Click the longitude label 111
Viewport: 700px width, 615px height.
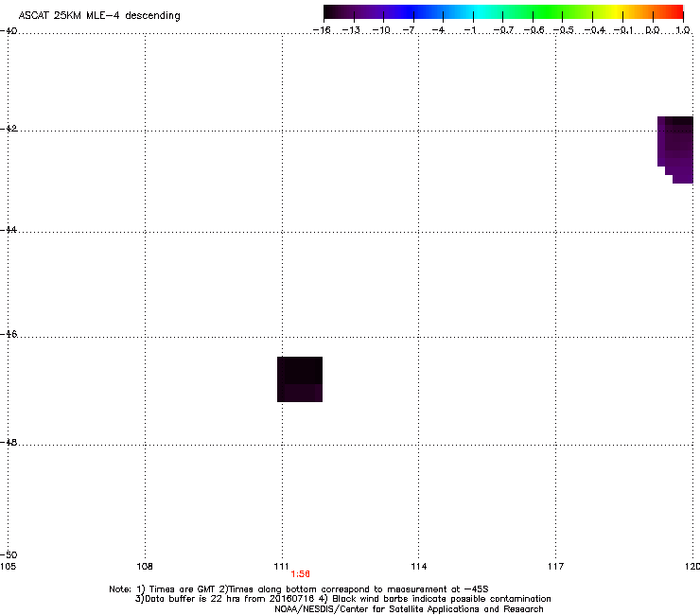(281, 567)
